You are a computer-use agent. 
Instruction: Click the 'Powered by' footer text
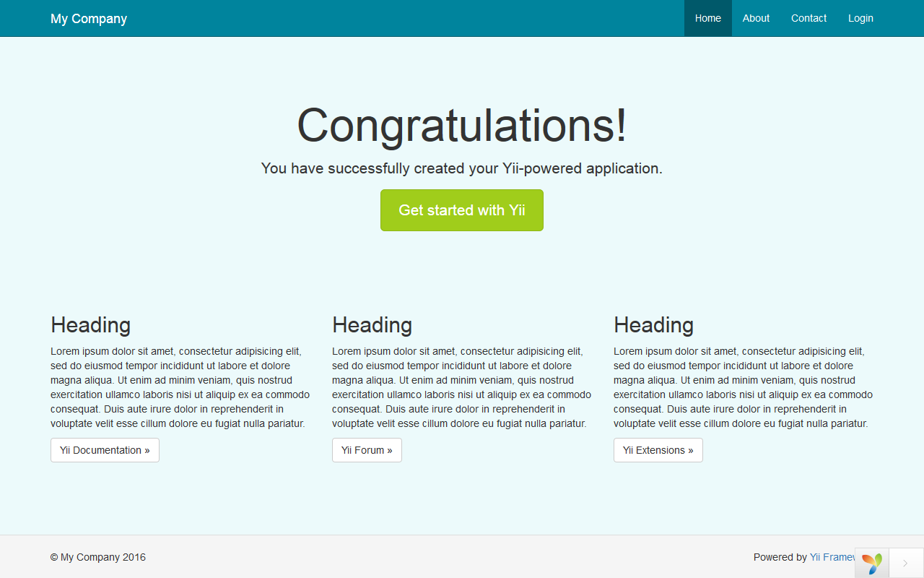pos(780,557)
